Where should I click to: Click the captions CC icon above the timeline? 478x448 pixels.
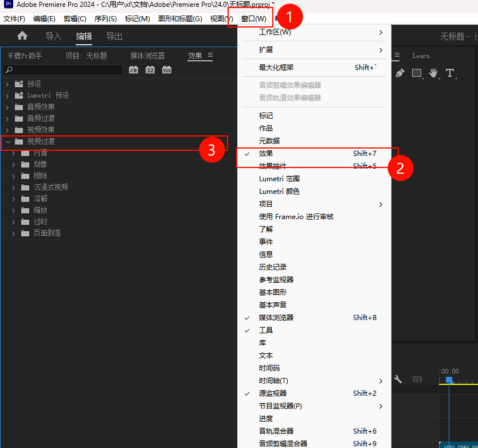[x=417, y=379]
